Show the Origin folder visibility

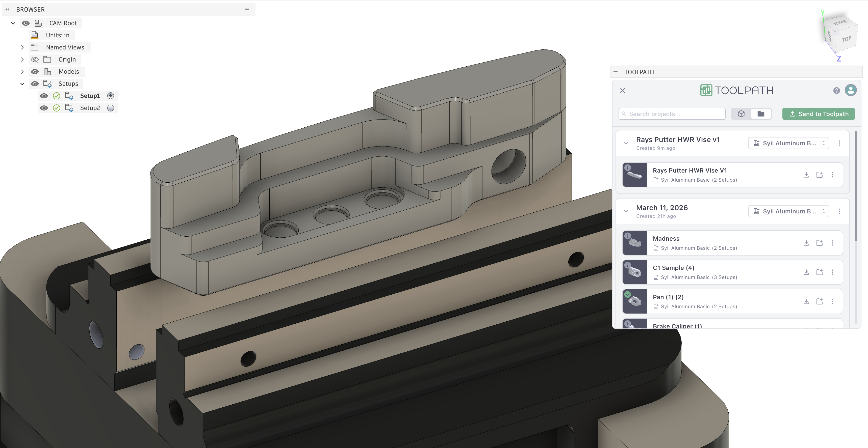click(x=35, y=59)
